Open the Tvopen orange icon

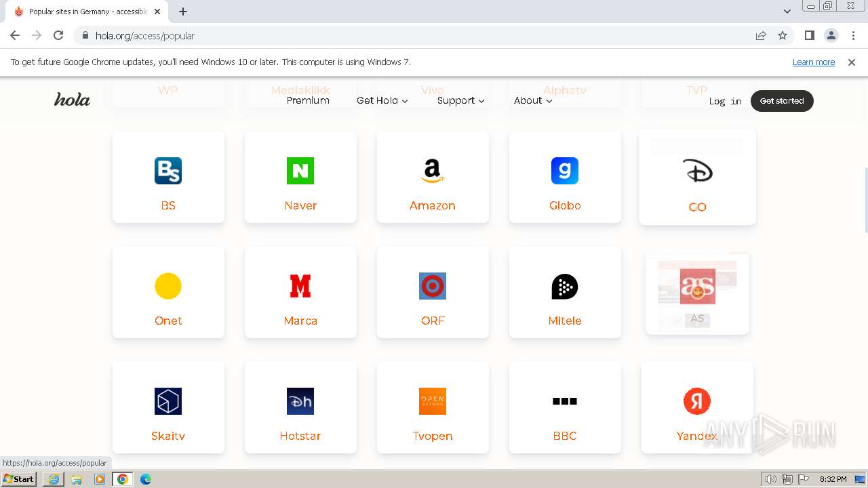point(433,401)
